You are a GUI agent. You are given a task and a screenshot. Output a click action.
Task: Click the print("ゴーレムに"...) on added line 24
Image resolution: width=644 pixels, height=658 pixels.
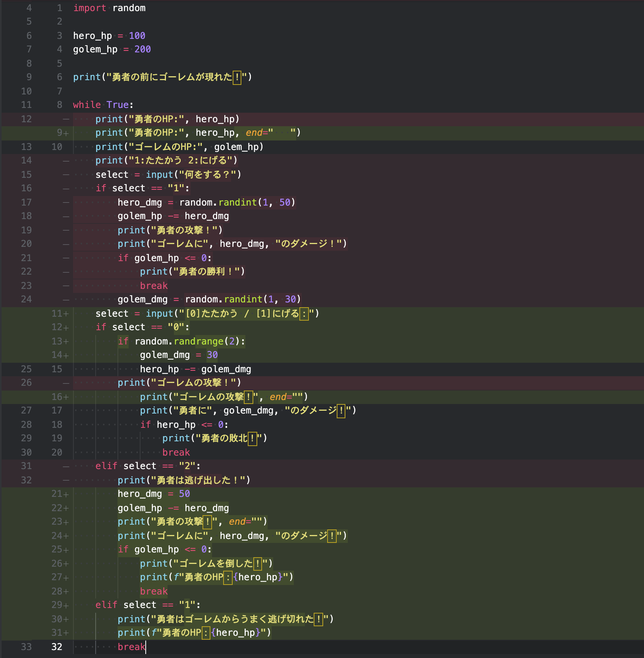[232, 536]
